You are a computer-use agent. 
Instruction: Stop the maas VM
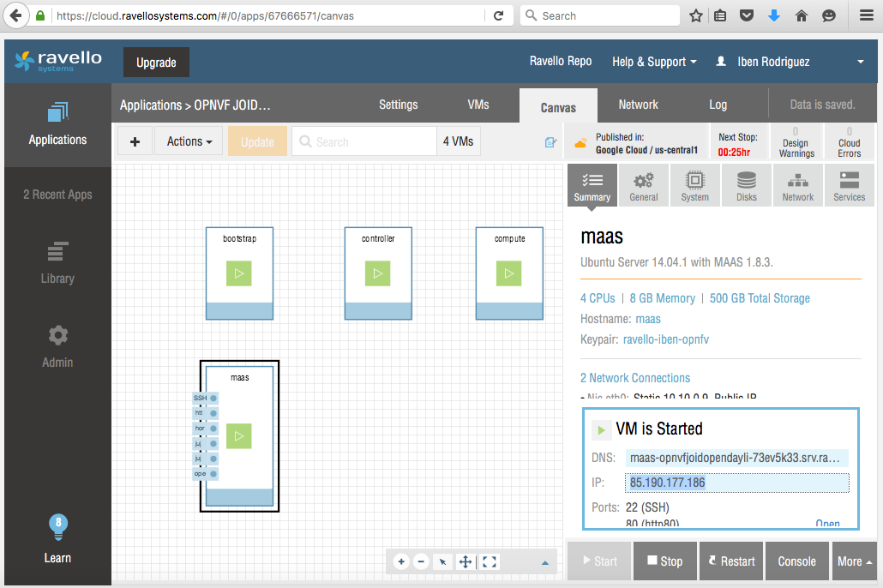[665, 561]
